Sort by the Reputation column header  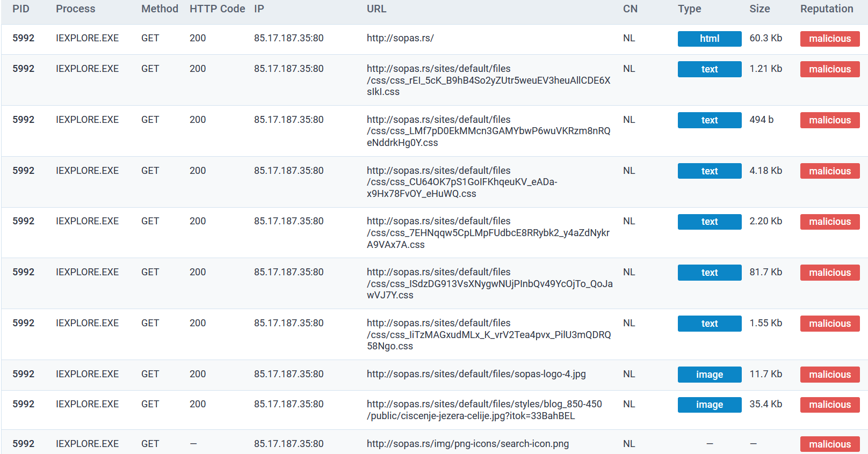(827, 9)
